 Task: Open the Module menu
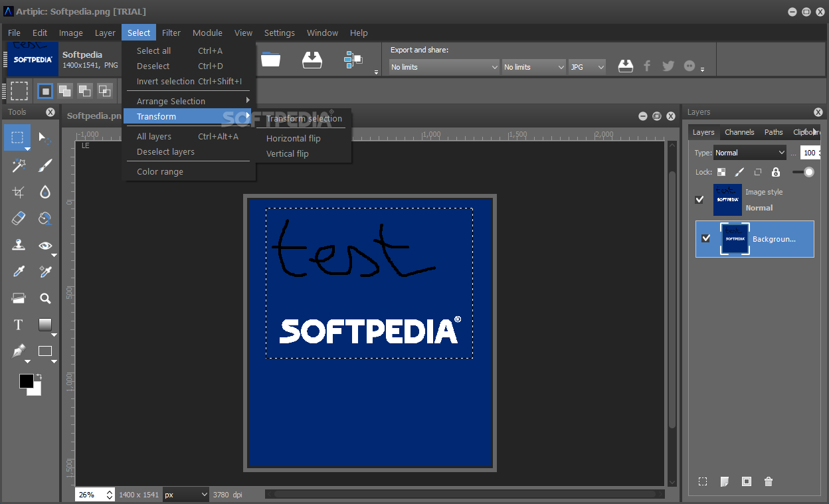(207, 33)
